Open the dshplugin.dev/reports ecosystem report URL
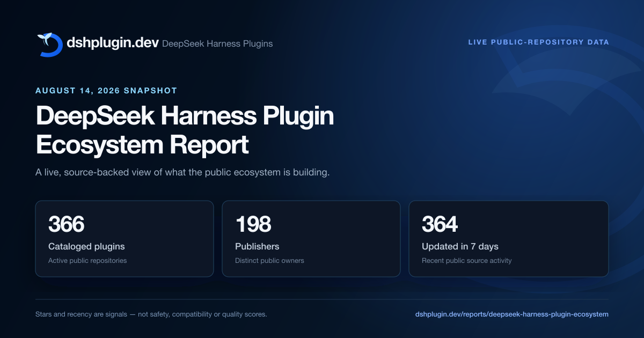The image size is (644, 338). 512,314
